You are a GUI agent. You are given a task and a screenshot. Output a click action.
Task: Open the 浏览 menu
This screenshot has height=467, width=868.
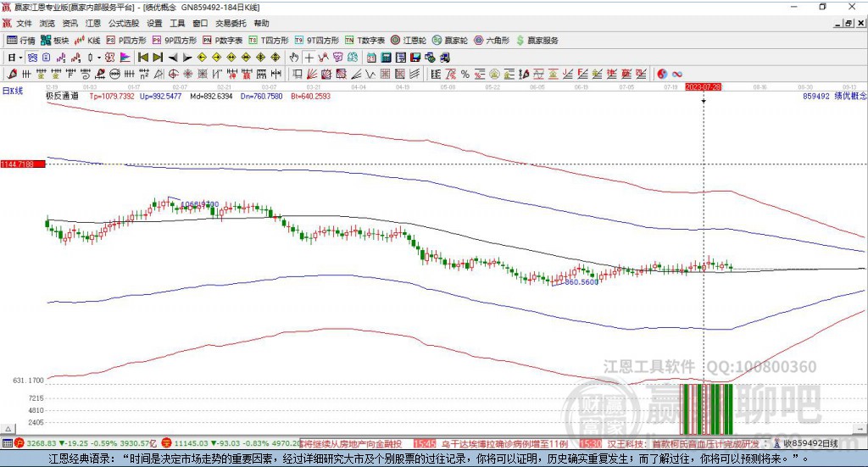point(47,23)
